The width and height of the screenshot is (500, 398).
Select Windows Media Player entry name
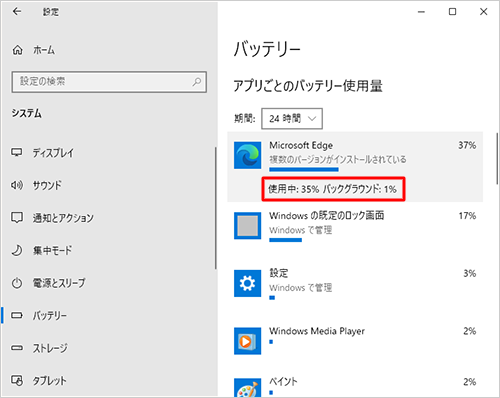pyautogui.click(x=317, y=331)
